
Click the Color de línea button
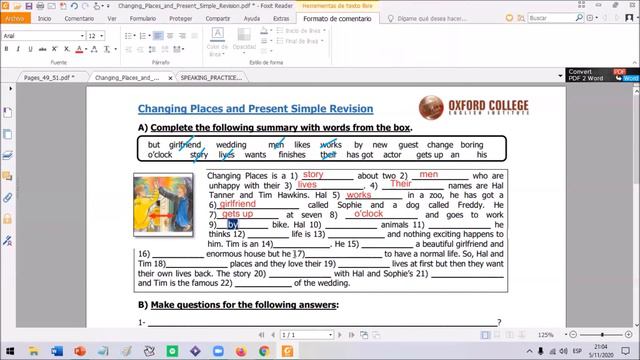(x=217, y=42)
